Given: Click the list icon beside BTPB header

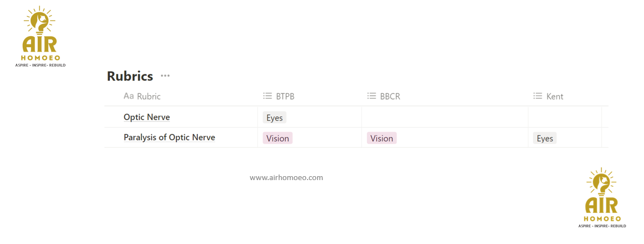Looking at the screenshot, I should 268,96.
